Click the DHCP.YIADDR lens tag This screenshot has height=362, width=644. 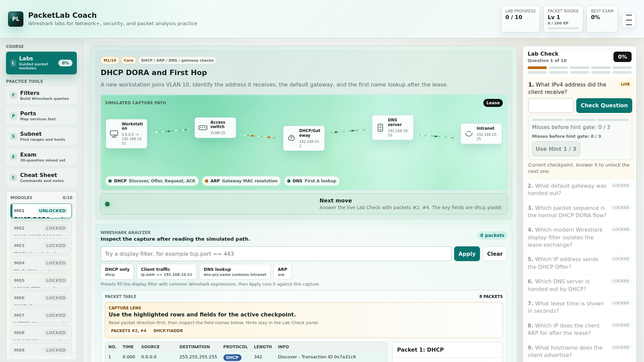click(168, 331)
